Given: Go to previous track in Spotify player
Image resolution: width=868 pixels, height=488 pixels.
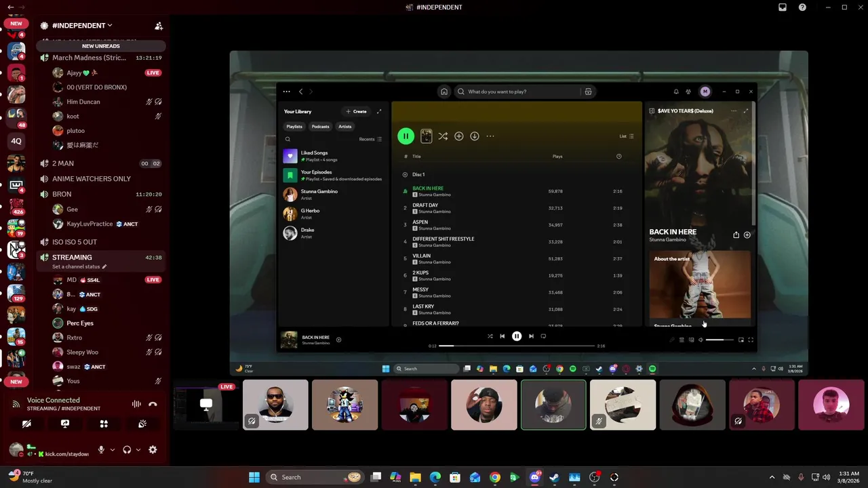Looking at the screenshot, I should (502, 336).
